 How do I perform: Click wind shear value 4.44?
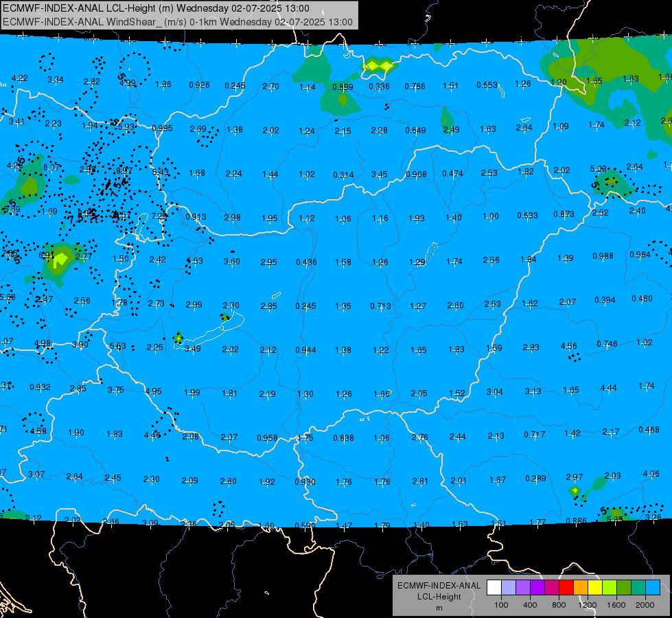click(x=609, y=388)
